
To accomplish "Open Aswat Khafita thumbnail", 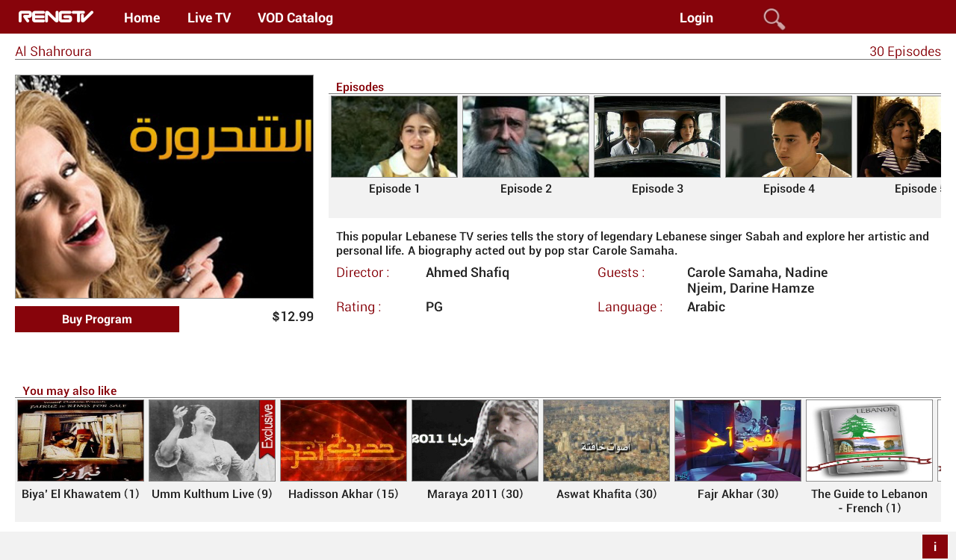I will (606, 441).
